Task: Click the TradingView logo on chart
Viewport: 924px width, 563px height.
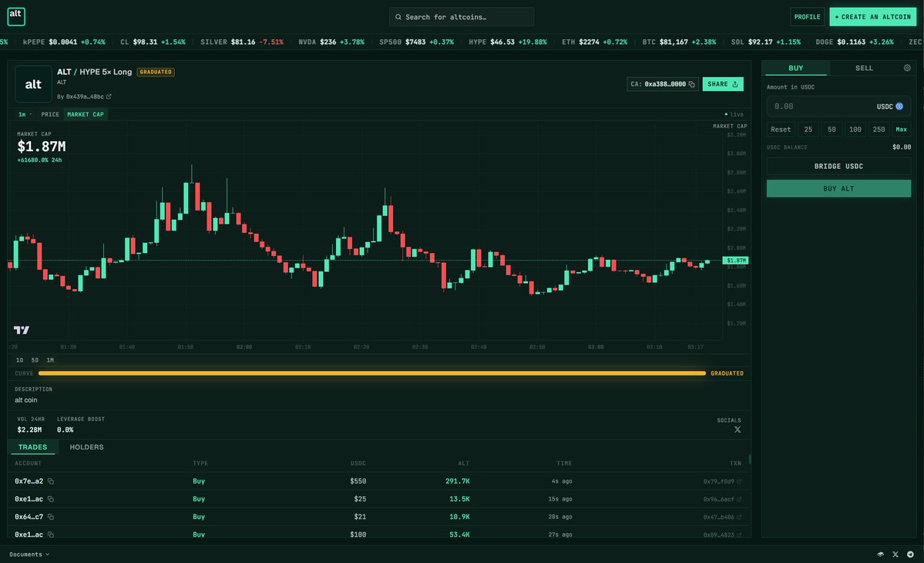Action: 22,330
